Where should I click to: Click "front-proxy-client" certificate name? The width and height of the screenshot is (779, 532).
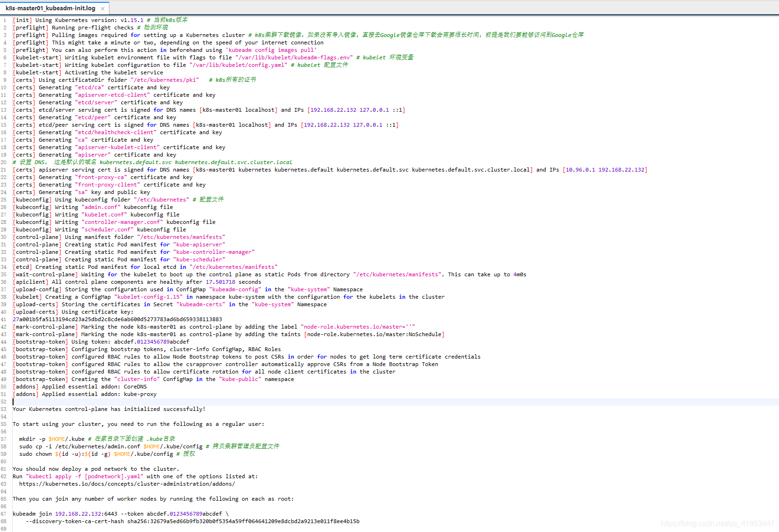point(108,185)
